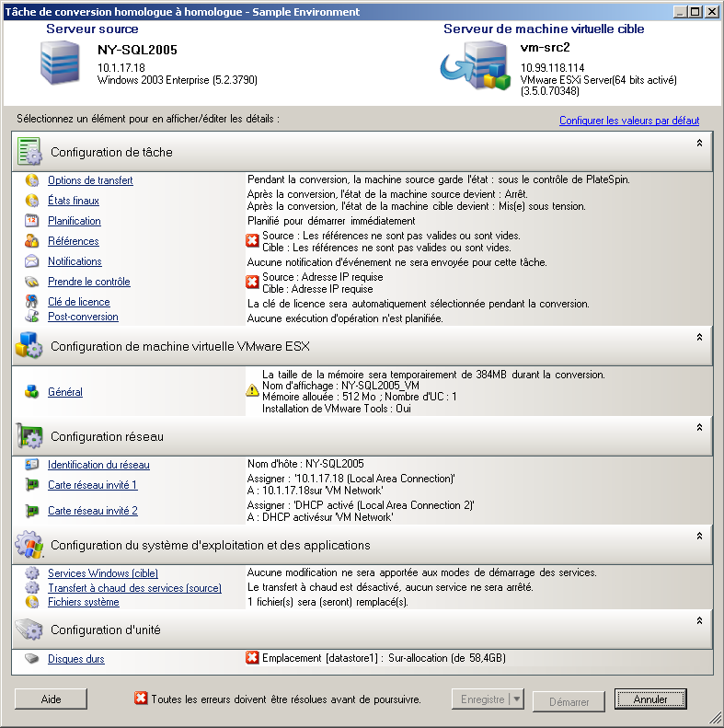Image resolution: width=724 pixels, height=728 pixels.
Task: Click the Configuration de tâche header icon
Action: point(29,152)
